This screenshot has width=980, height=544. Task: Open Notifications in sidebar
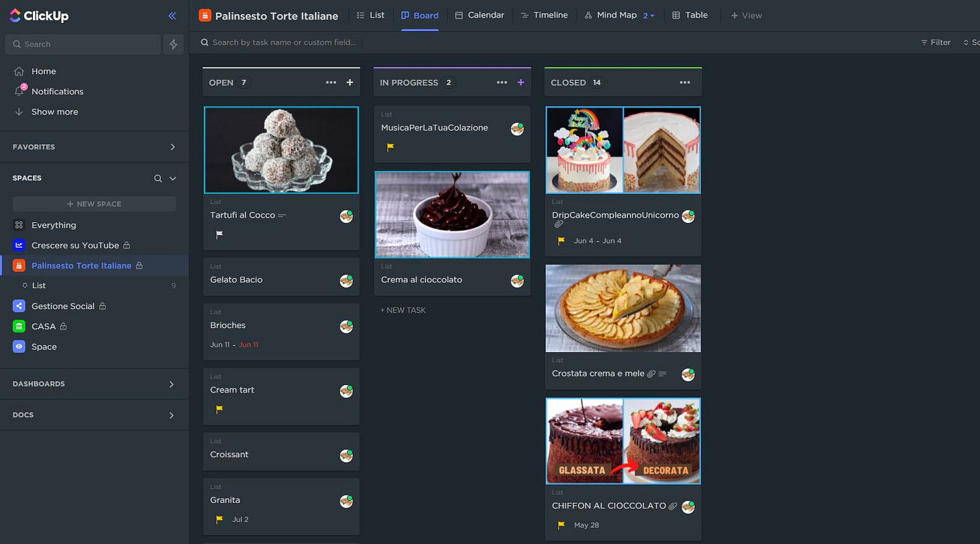pyautogui.click(x=57, y=92)
